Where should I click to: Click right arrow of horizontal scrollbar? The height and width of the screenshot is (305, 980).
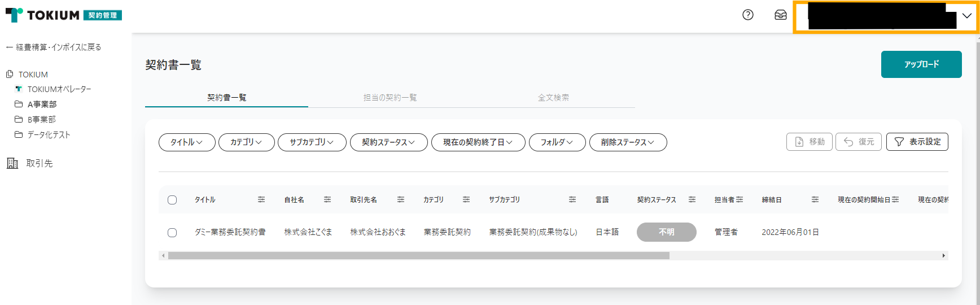[x=944, y=256]
